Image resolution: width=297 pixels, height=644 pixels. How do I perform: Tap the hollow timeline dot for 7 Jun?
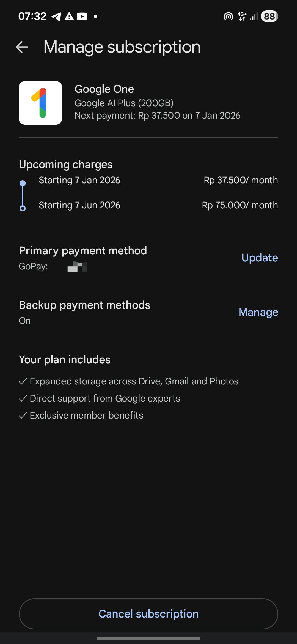pos(23,208)
